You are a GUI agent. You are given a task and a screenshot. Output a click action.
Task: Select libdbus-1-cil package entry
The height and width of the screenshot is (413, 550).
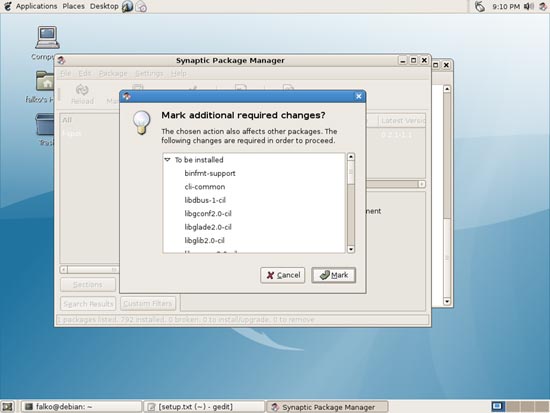pos(205,200)
